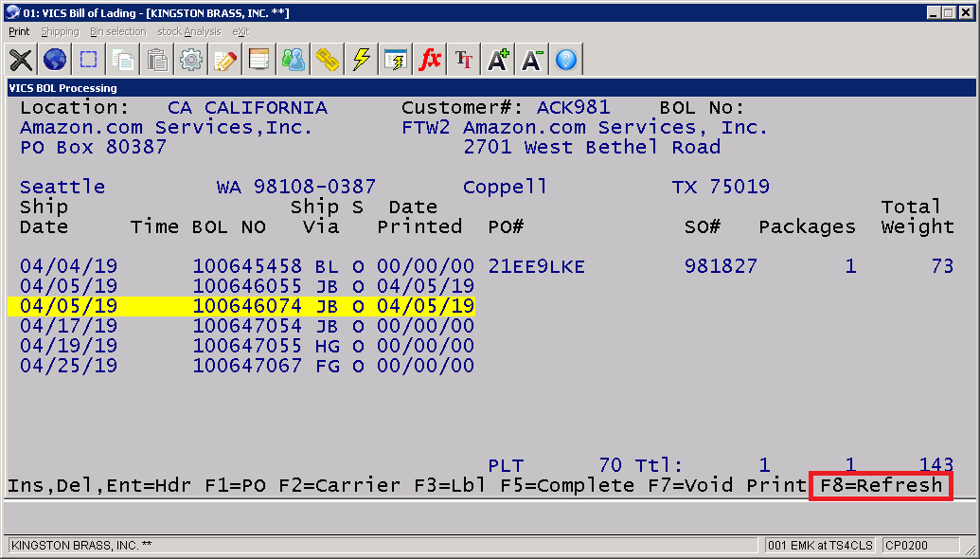Click the yellow lightning bolt icon
Screen dimensions: 980x559
click(362, 60)
